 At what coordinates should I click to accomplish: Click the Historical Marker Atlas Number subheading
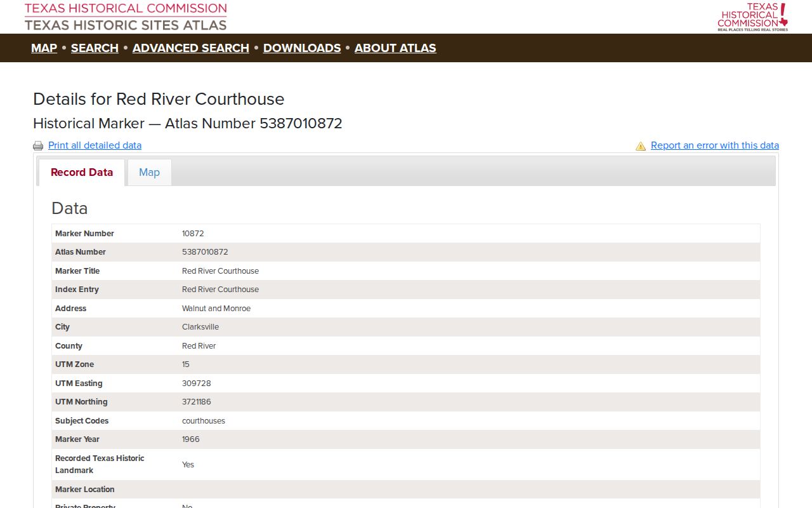(188, 123)
